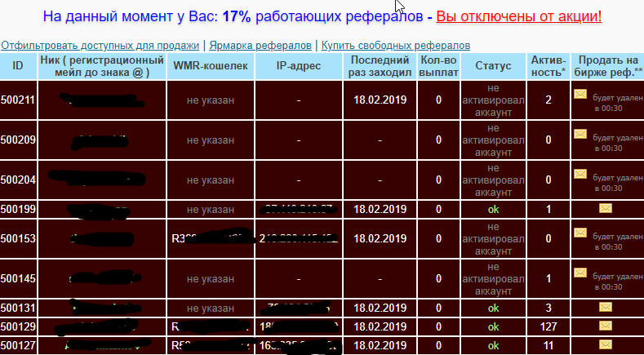Image resolution: width=644 pixels, height=355 pixels.
Task: Click envelope icon for referral 500131
Action: tap(606, 308)
